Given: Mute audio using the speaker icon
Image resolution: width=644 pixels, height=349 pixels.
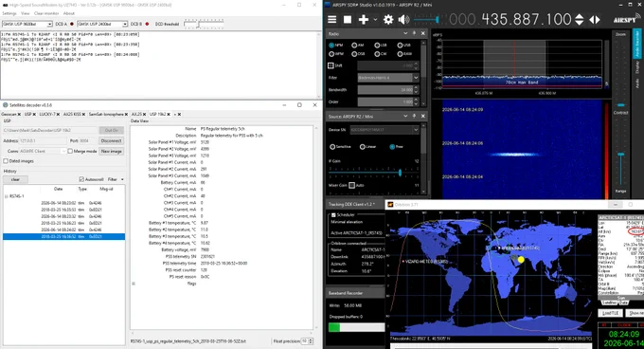Looking at the screenshot, I should [404, 19].
